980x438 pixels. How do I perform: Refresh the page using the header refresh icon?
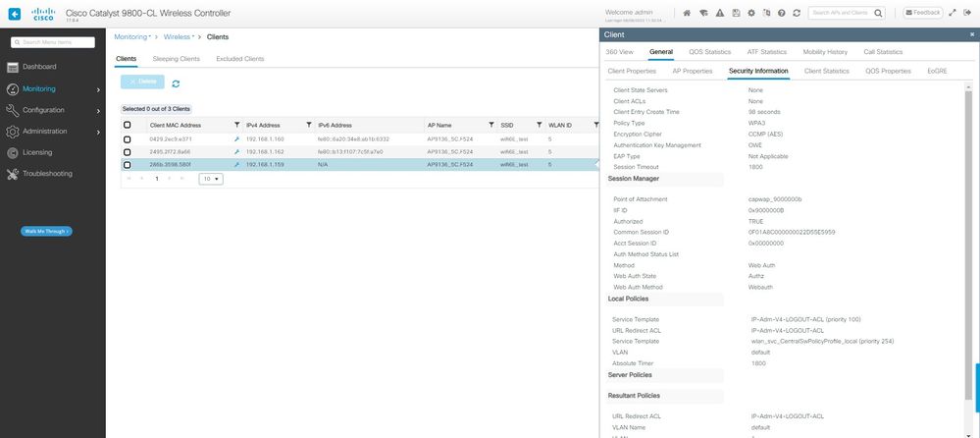click(797, 13)
